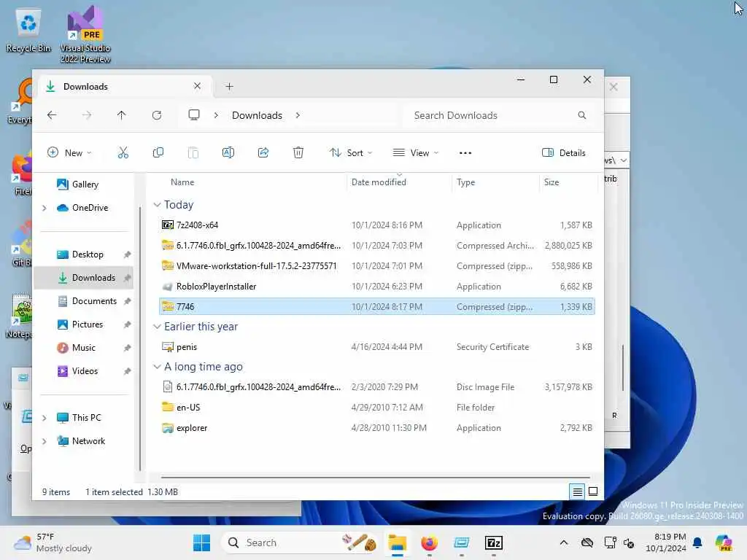The height and width of the screenshot is (560, 747).
Task: Open Firefox from the taskbar
Action: coord(429,542)
